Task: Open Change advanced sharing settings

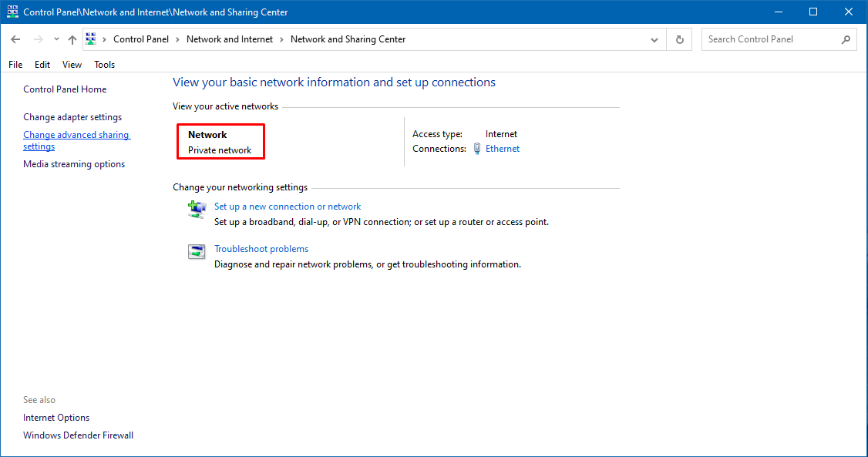Action: (76, 140)
